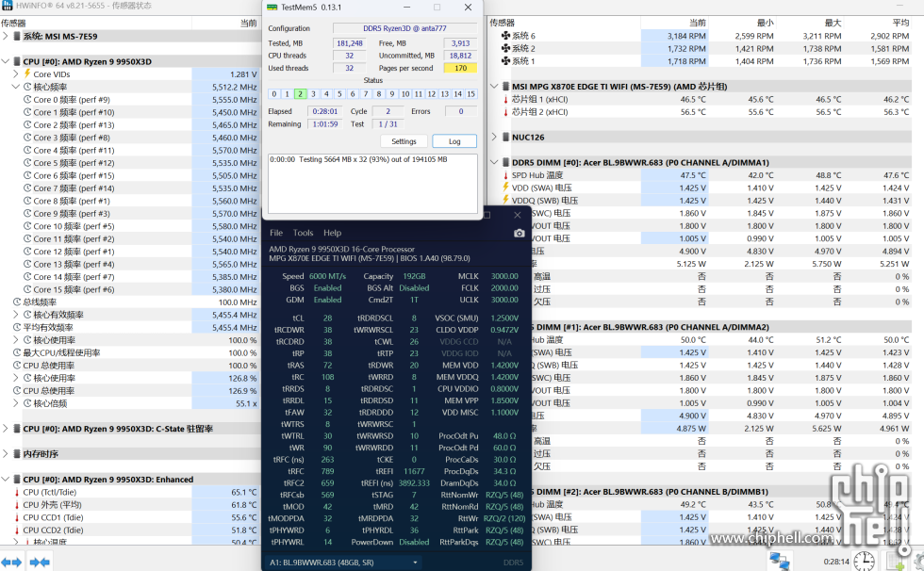Take a screenshot with ZenTimings camera icon
This screenshot has height=571, width=924.
point(519,233)
